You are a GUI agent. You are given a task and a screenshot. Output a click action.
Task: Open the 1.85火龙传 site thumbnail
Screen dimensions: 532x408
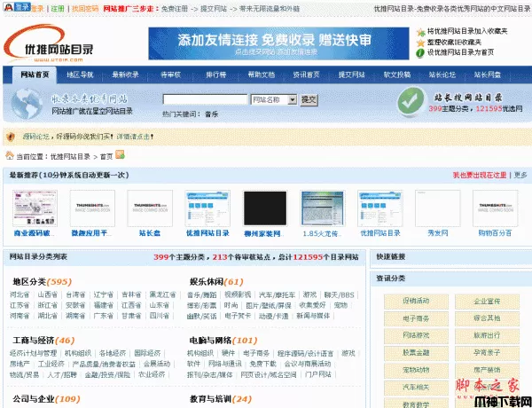click(x=323, y=208)
